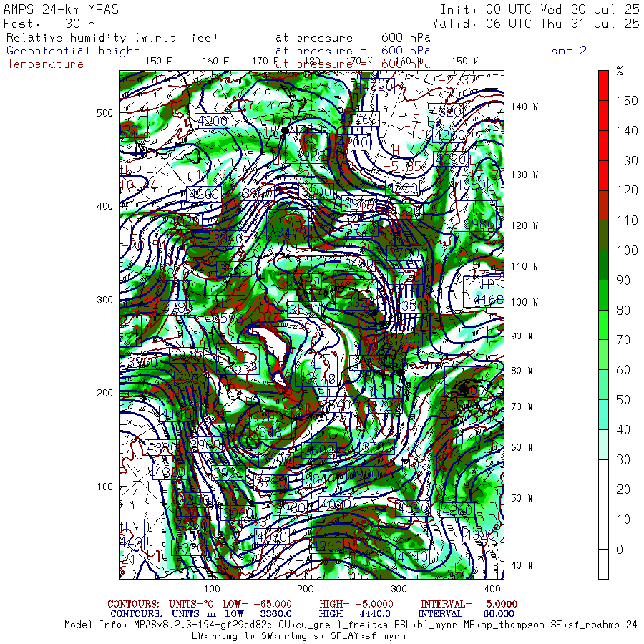Click the blue "Geopotential height" label
Viewport: 644px width, 644px height.
point(73,51)
